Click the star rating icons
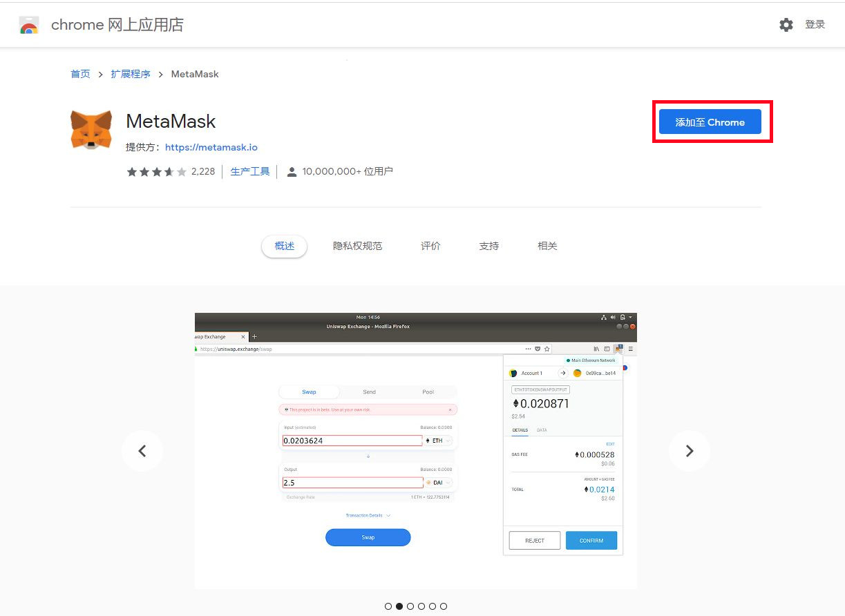 156,172
